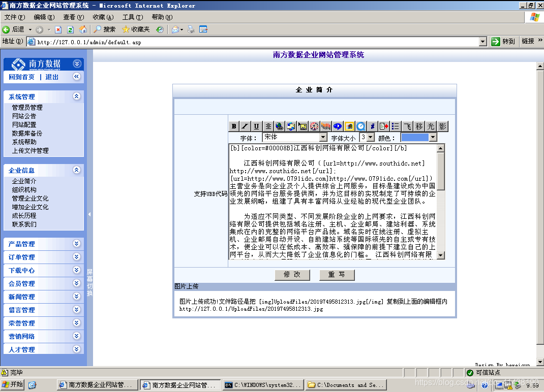Open the 收藏 menu
The width and height of the screenshot is (544, 392).
[103, 17]
